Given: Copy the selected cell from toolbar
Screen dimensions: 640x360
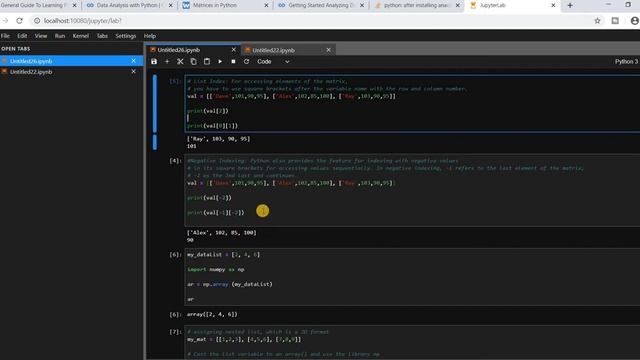Looking at the screenshot, I should (x=193, y=62).
